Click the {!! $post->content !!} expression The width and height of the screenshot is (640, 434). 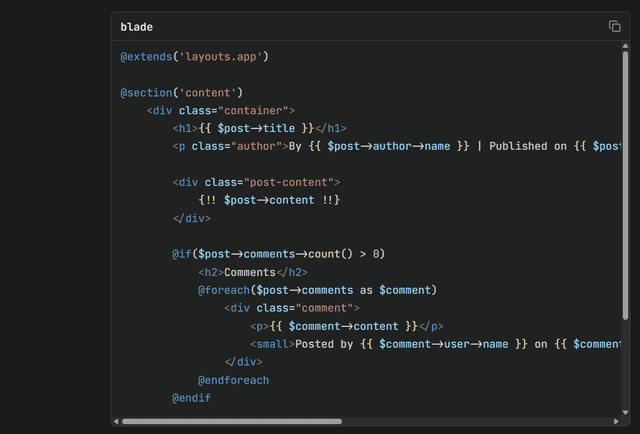point(270,200)
